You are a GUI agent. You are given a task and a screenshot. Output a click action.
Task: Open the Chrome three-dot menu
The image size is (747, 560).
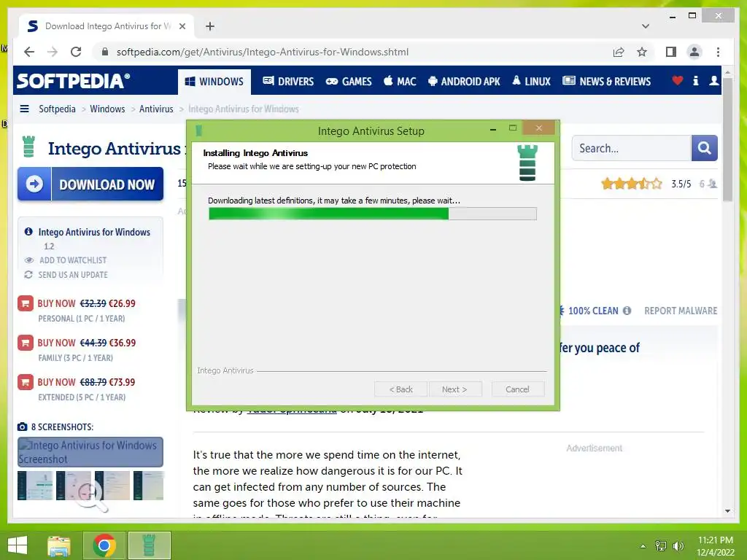click(718, 52)
